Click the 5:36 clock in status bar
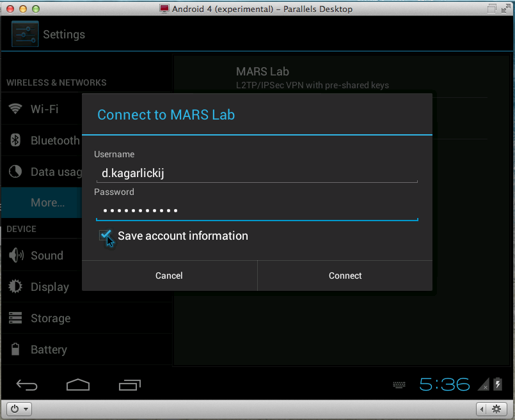Image resolution: width=515 pixels, height=420 pixels. coord(445,384)
